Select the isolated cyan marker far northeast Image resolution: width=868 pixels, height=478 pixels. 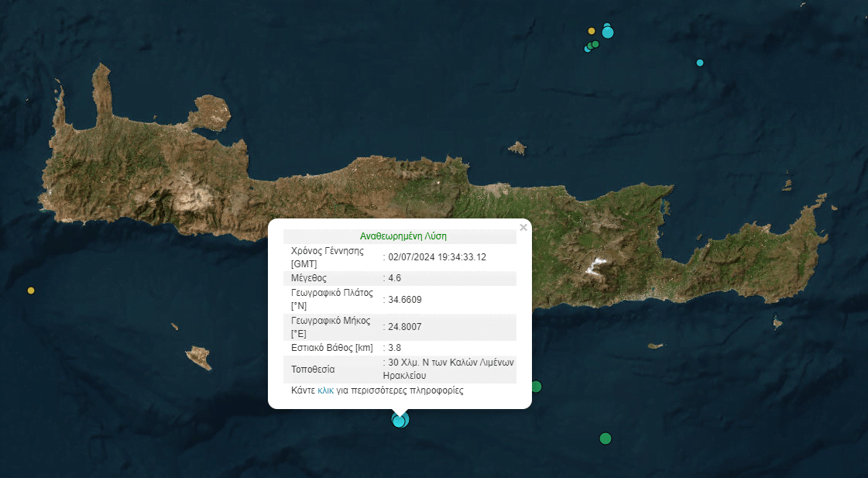tap(700, 63)
